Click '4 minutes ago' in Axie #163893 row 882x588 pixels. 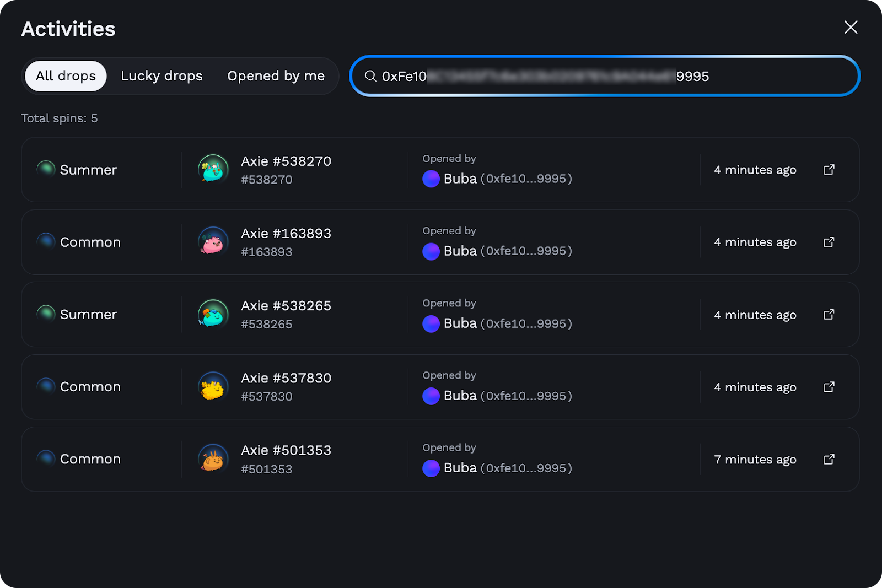[755, 242]
